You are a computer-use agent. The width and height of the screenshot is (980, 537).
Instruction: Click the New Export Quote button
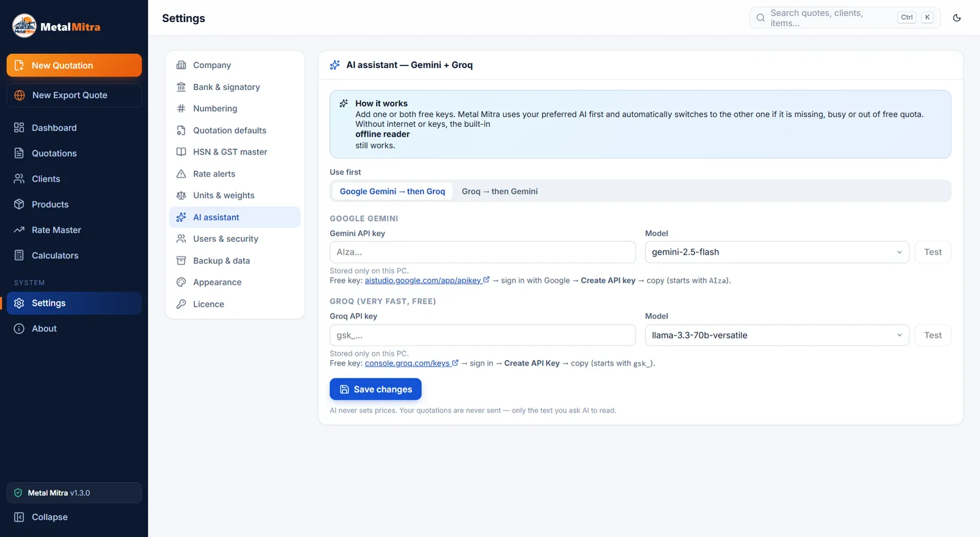(74, 95)
